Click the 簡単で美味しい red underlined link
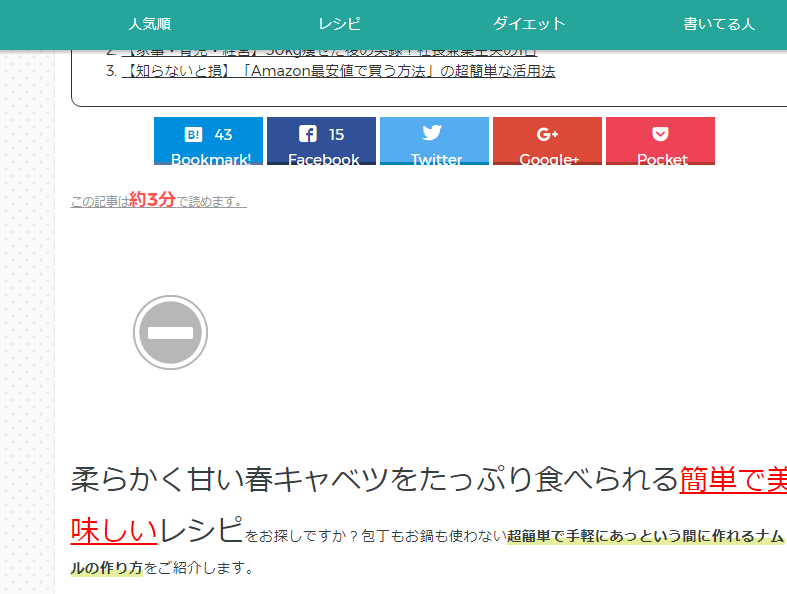 pyautogui.click(x=733, y=480)
